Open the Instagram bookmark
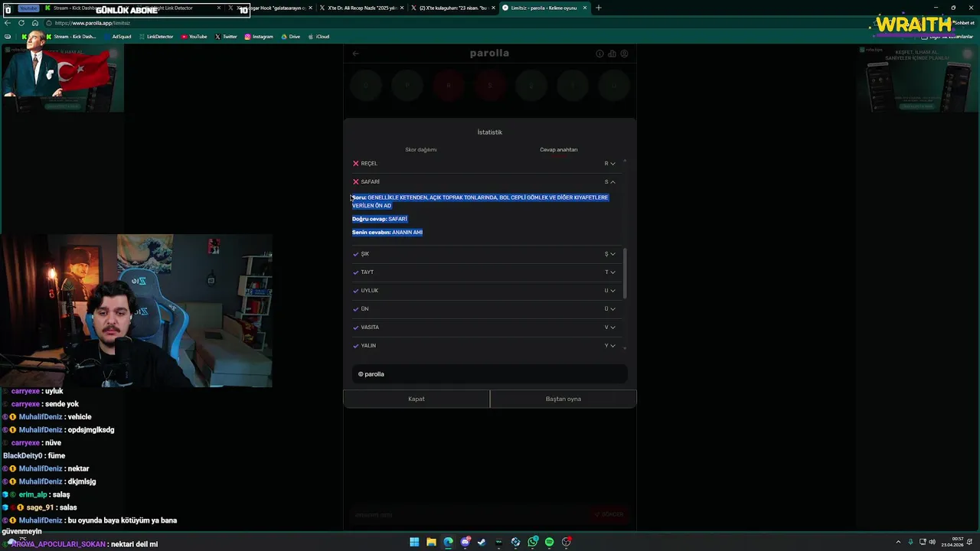 [259, 37]
